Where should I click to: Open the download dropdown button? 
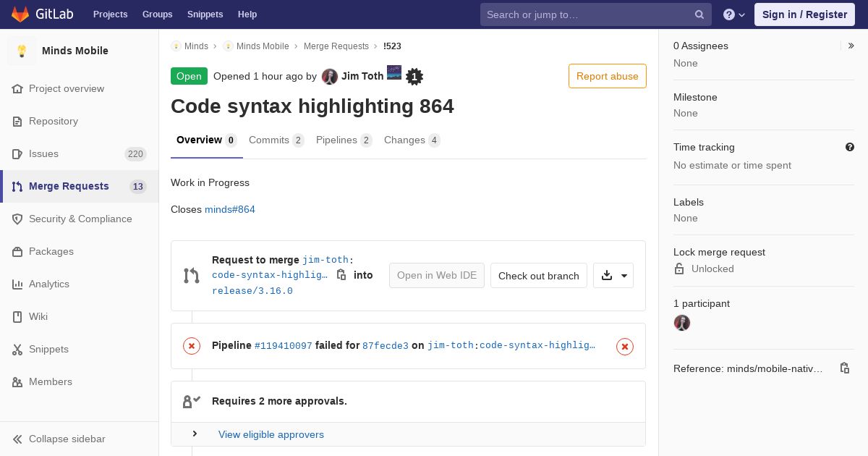coord(613,276)
